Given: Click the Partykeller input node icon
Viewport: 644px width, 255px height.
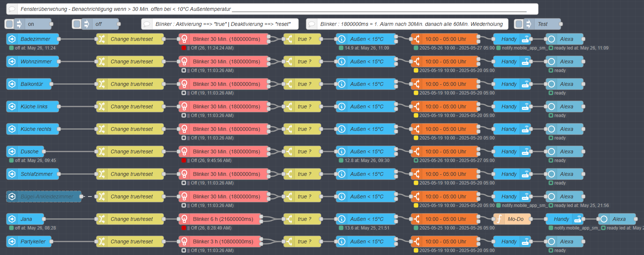Looking at the screenshot, I should (x=12, y=241).
